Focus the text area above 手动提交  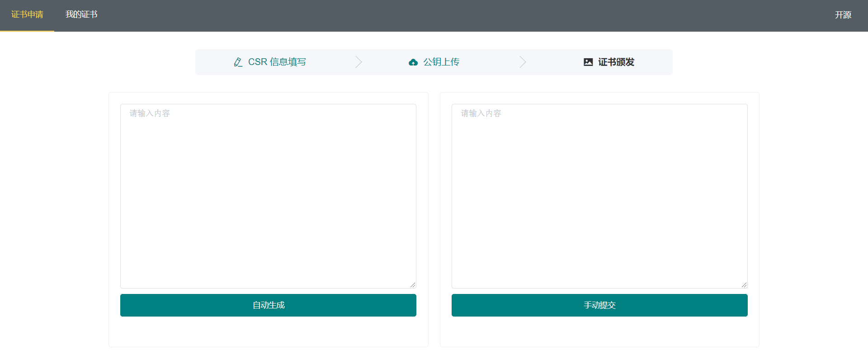click(599, 196)
